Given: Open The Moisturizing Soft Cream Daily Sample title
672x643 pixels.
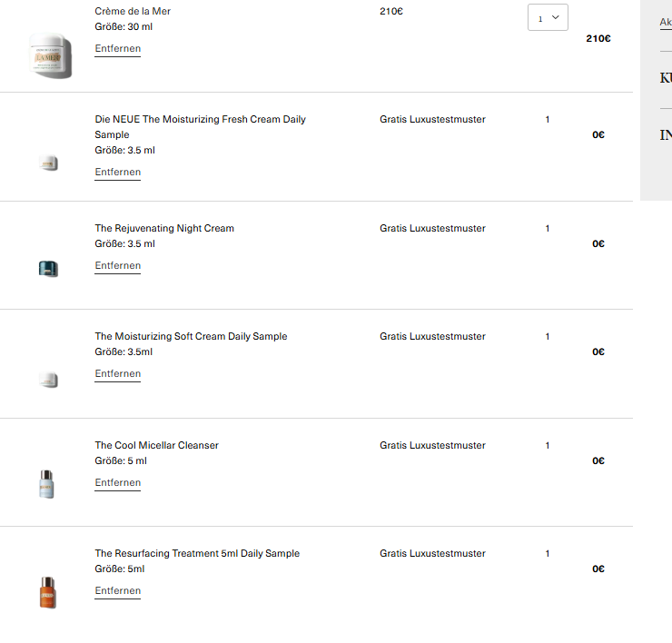Looking at the screenshot, I should [191, 336].
